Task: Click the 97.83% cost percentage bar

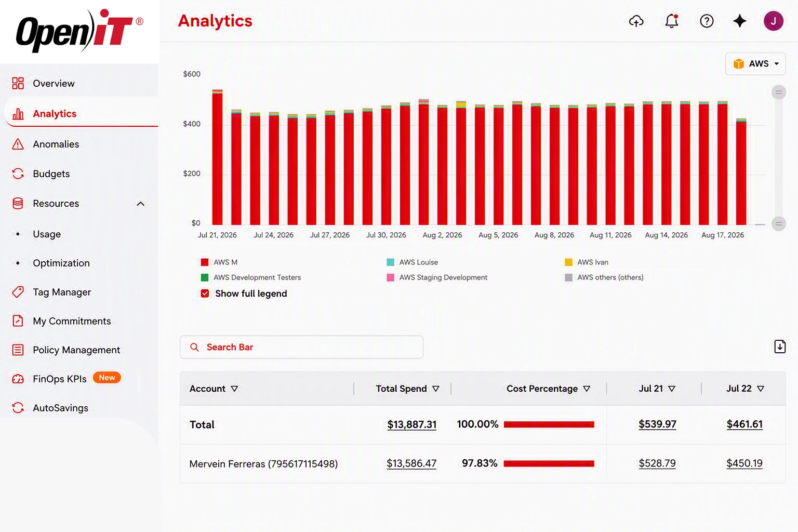Action: pos(549,463)
